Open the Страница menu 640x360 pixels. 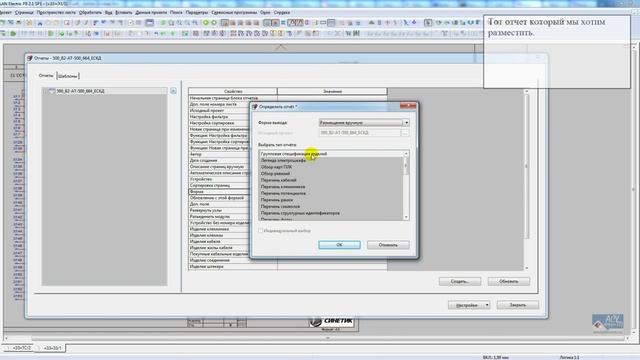click(x=24, y=12)
